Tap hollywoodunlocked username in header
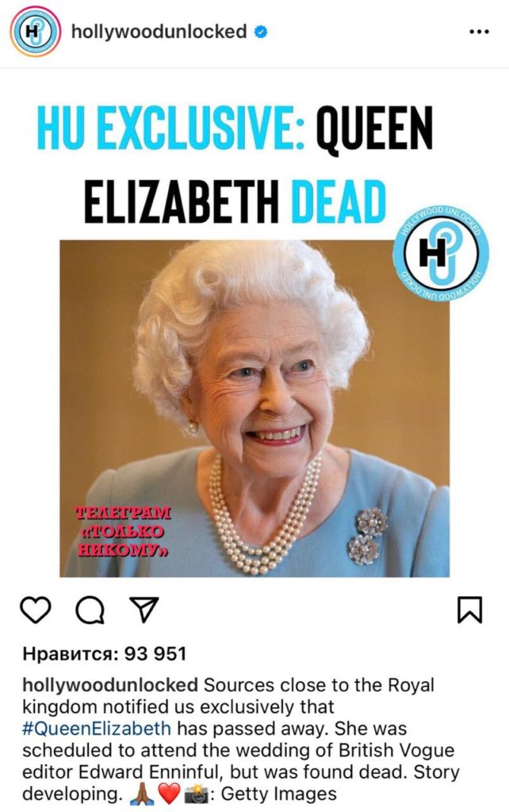 point(159,32)
